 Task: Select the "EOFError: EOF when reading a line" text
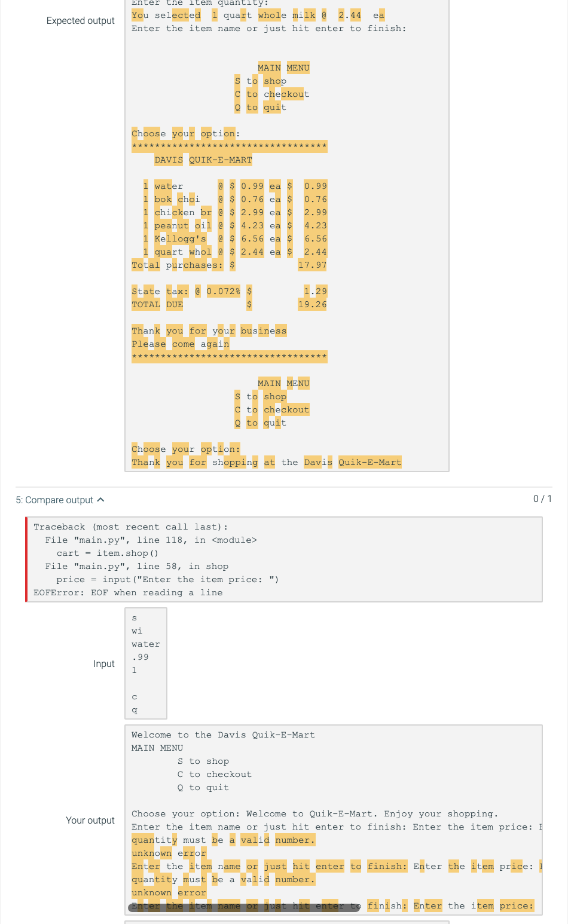click(129, 592)
